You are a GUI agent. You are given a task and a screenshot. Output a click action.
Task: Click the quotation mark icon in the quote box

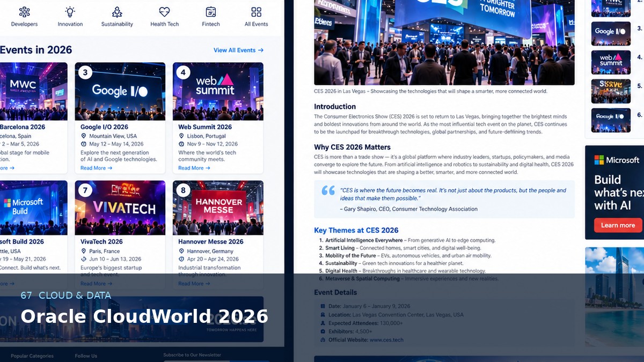(x=328, y=190)
